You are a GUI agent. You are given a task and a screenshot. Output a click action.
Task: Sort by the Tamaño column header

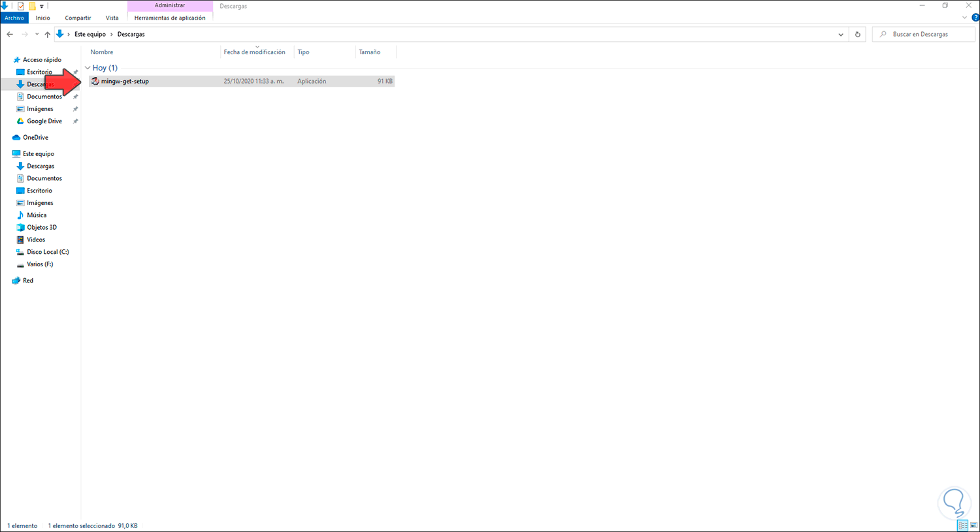coord(370,52)
